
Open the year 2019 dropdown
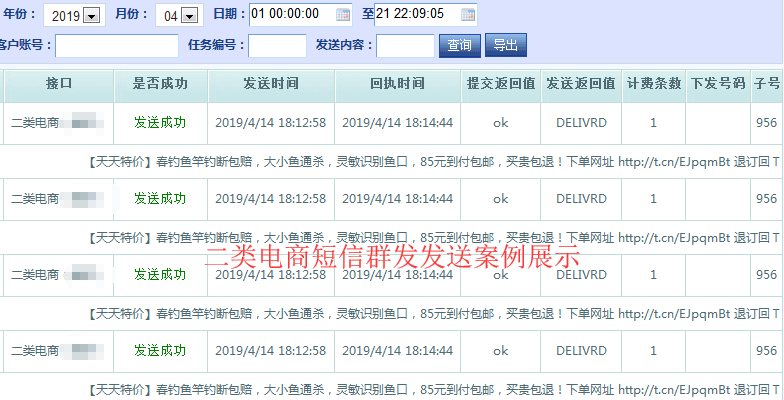tap(74, 16)
